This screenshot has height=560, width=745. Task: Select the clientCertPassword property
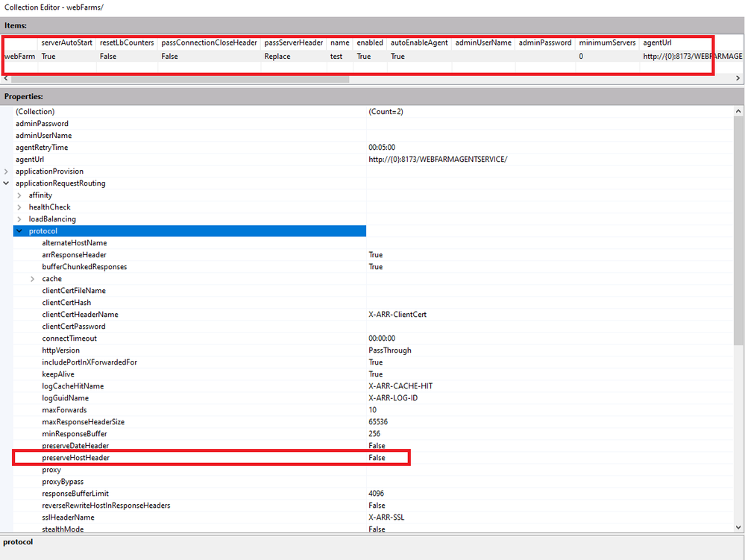click(74, 327)
